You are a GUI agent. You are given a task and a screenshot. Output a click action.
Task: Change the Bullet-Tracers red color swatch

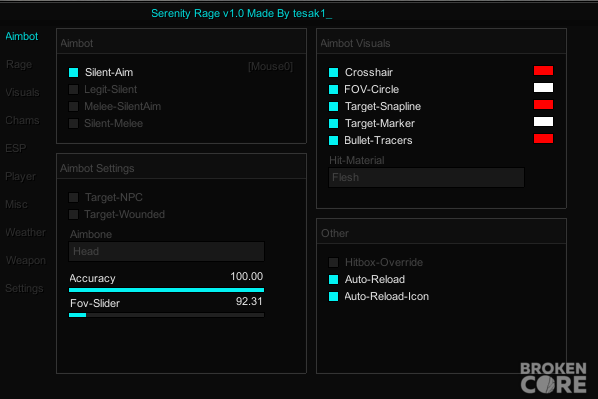pos(543,138)
